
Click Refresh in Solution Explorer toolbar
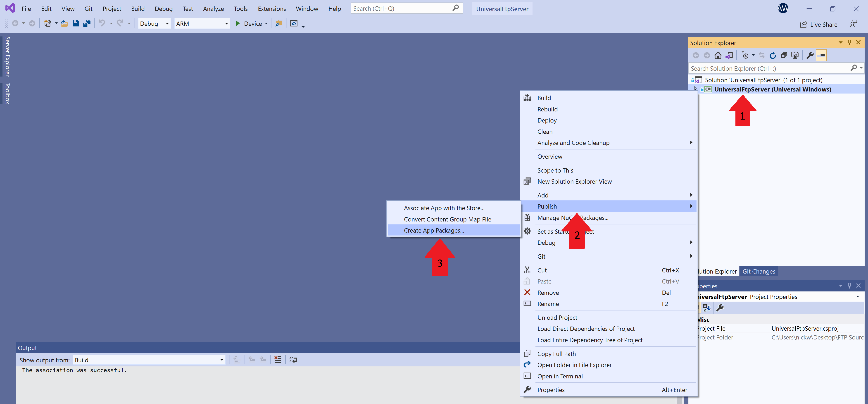coord(773,56)
